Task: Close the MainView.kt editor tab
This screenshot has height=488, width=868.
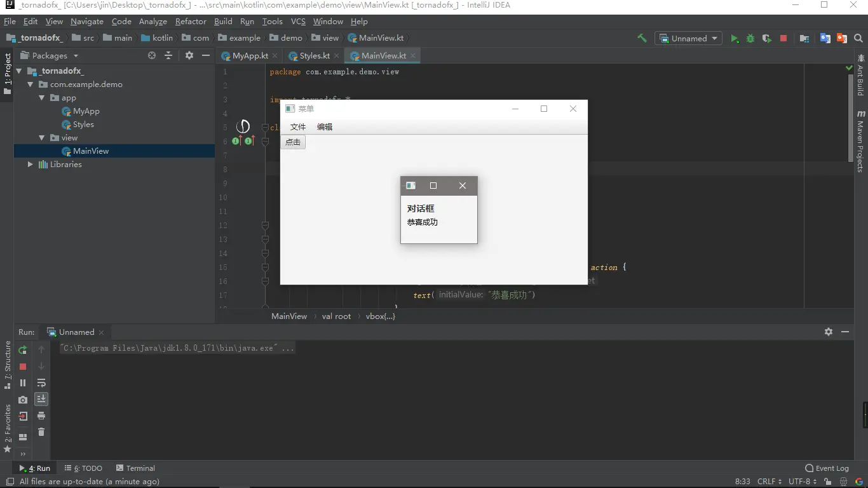Action: coord(412,55)
